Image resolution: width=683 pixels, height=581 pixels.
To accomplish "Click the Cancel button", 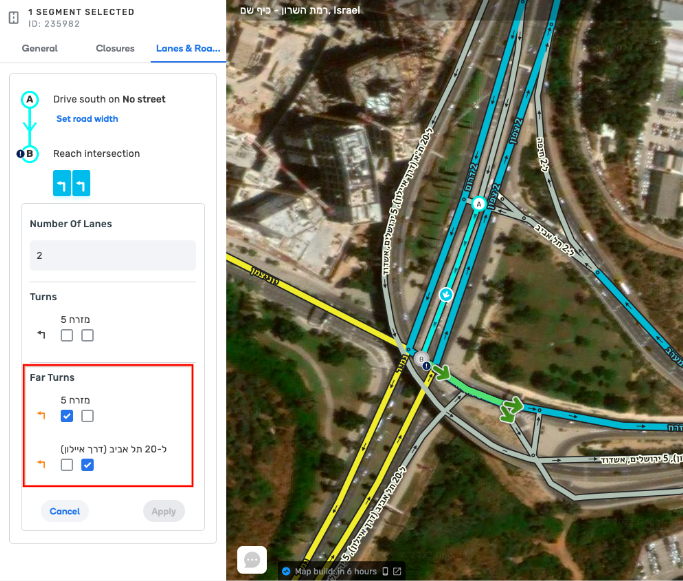I will coord(64,511).
